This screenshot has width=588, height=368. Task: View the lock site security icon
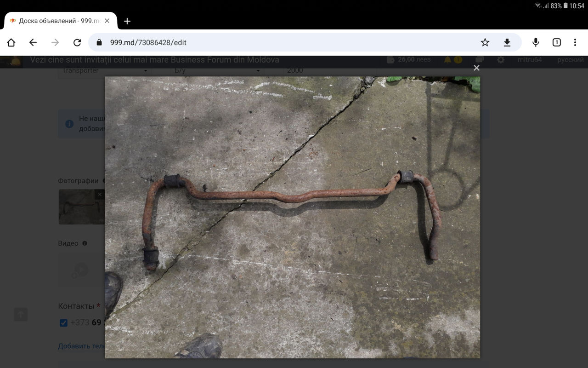[99, 42]
